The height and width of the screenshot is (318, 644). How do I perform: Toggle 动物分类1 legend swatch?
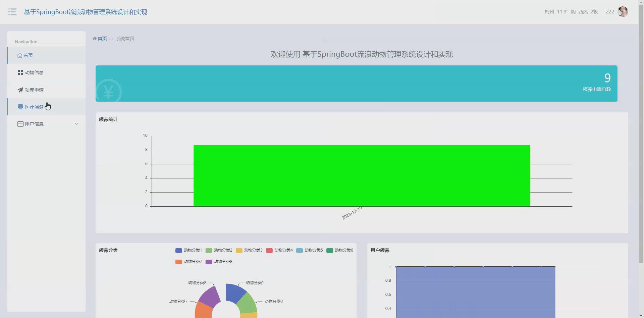[178, 251]
